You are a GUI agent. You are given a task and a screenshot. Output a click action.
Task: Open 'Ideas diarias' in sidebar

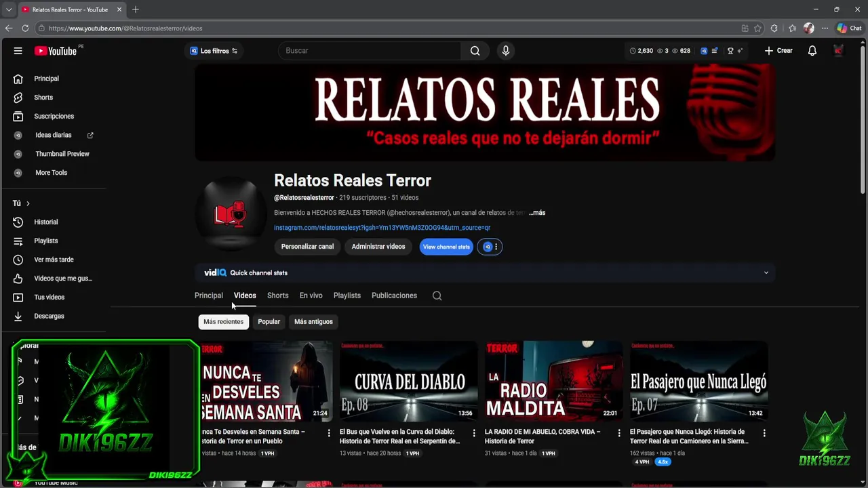(54, 135)
